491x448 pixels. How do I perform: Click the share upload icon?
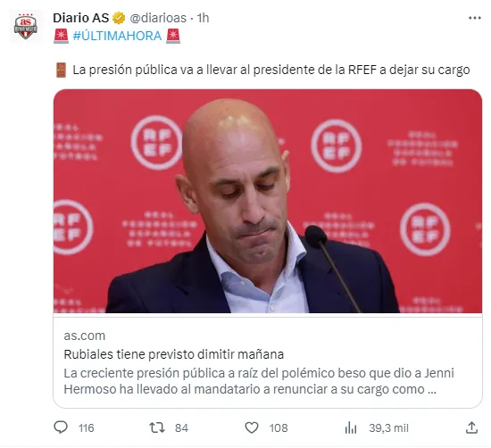click(x=471, y=427)
